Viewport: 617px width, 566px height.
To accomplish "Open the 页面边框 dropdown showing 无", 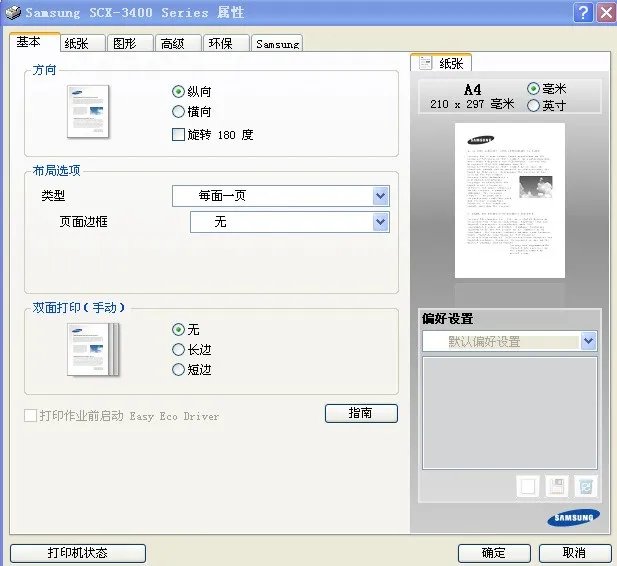I will [290, 222].
